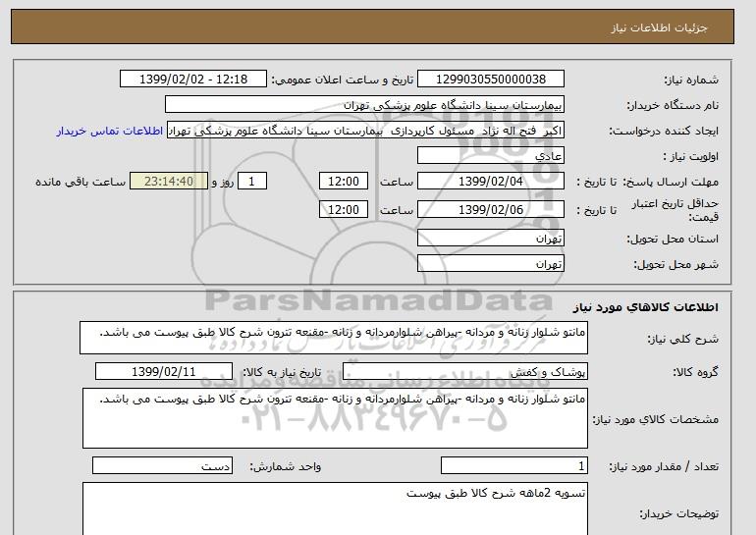Image resolution: width=756 pixels, height=535 pixels.
Task: Click the header title جزئیات اطلاعات نیاز
Action: (x=659, y=27)
